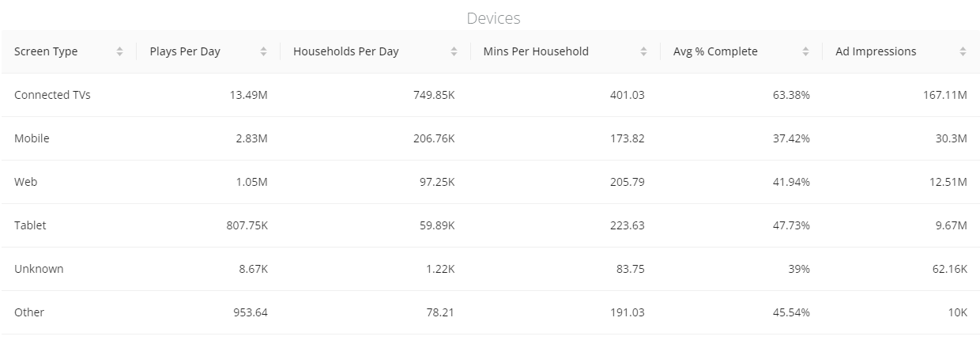
Task: Click the Web screen type row
Action: pyautogui.click(x=490, y=182)
